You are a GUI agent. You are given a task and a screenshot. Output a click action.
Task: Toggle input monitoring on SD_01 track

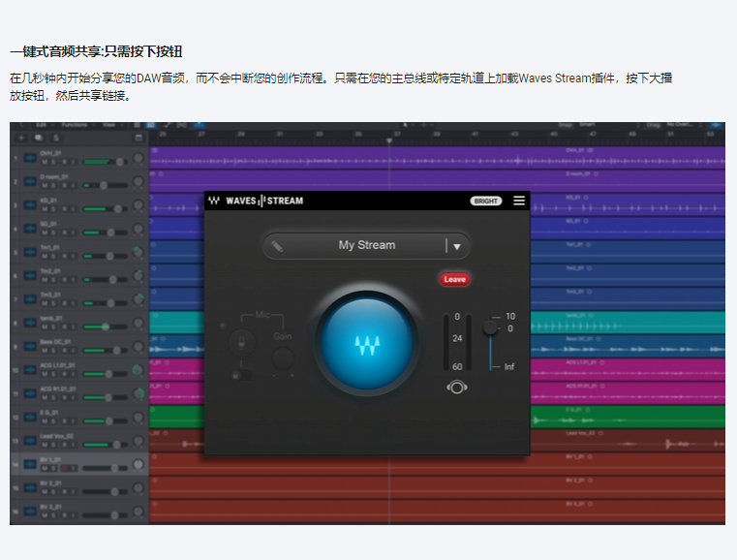pos(74,233)
